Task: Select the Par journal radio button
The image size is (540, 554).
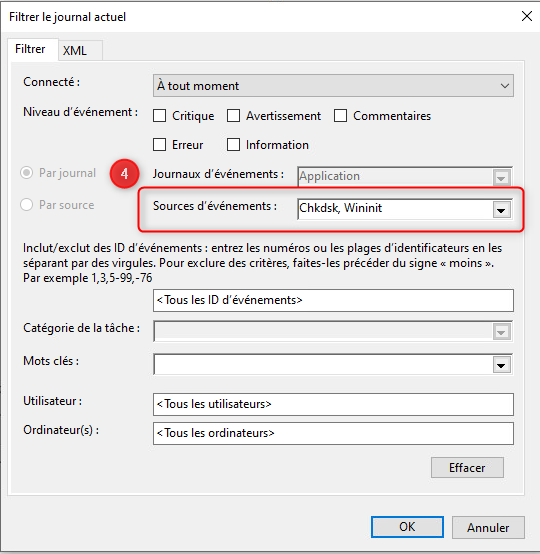Action: pos(27,173)
